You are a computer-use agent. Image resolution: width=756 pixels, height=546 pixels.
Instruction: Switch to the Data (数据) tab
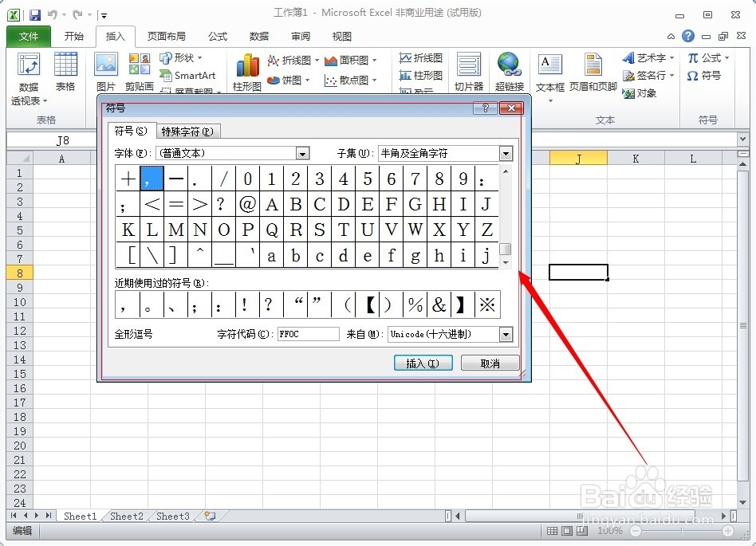[259, 36]
